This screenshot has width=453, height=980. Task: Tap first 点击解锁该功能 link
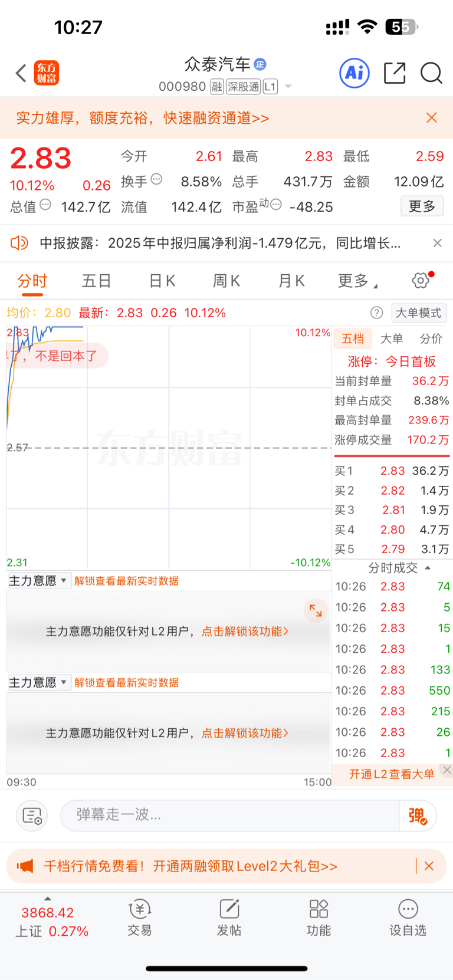click(x=245, y=632)
